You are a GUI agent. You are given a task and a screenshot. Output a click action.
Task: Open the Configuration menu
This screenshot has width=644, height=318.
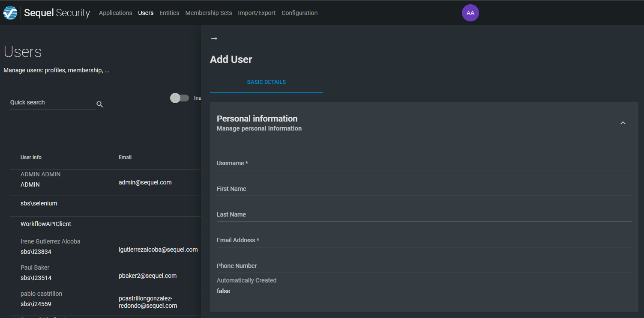coord(300,13)
